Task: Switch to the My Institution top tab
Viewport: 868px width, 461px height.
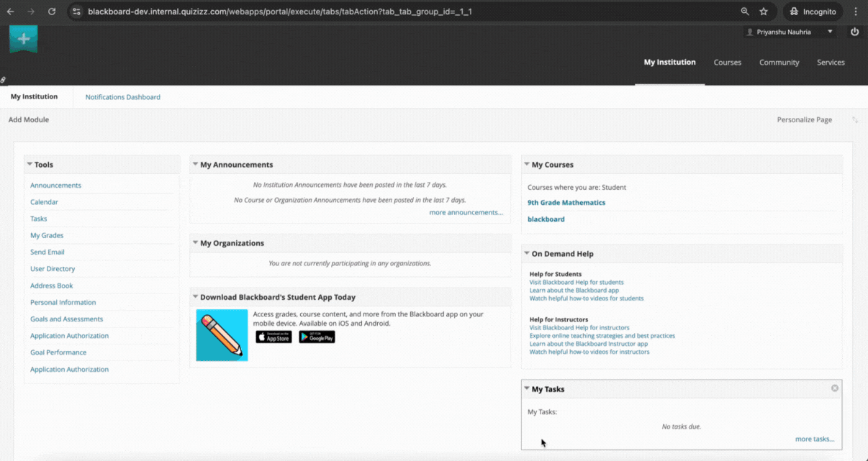Action: 669,63
